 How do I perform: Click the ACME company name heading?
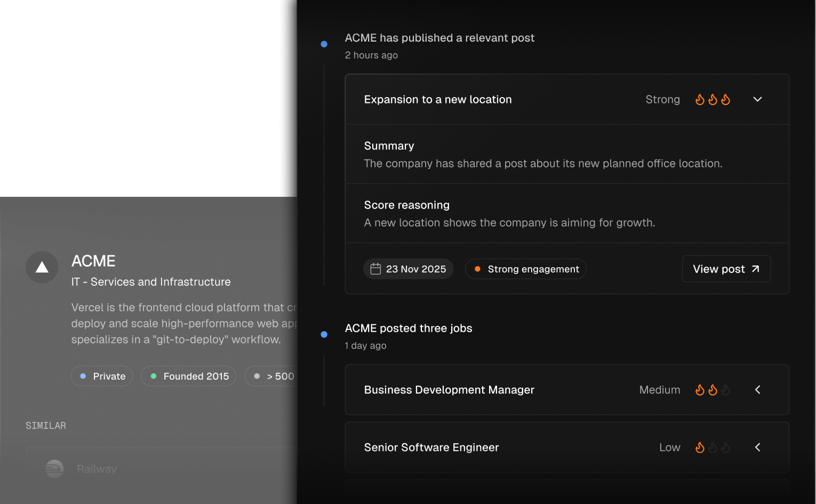coord(93,261)
